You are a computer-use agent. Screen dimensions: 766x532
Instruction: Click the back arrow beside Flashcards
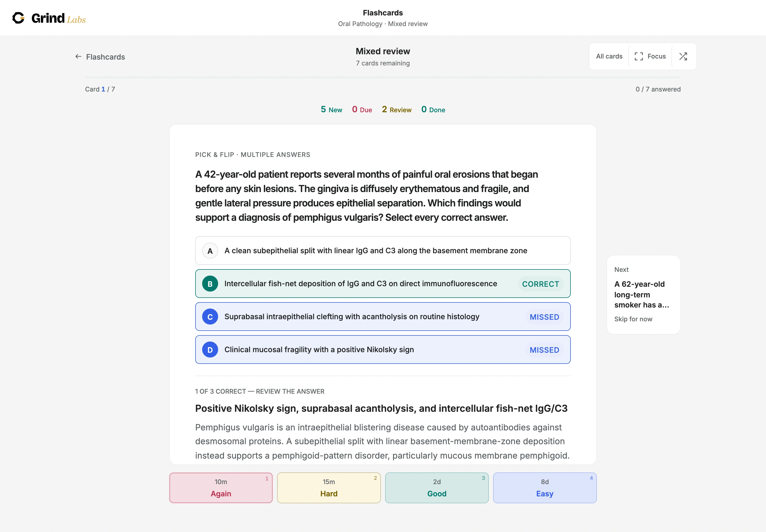click(x=78, y=57)
